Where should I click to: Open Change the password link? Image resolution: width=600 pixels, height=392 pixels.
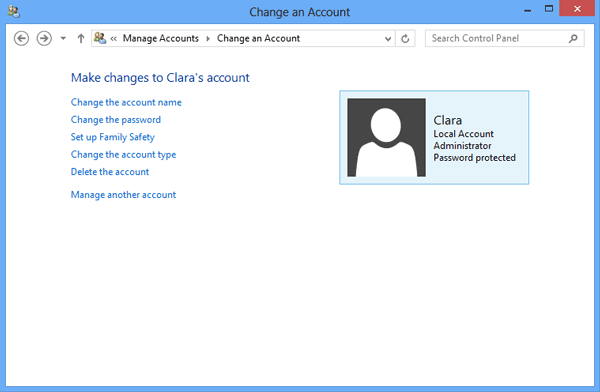click(x=116, y=120)
